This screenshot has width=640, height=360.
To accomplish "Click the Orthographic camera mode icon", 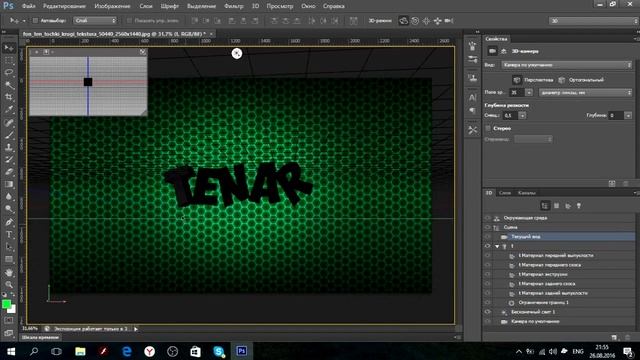I will [x=562, y=80].
